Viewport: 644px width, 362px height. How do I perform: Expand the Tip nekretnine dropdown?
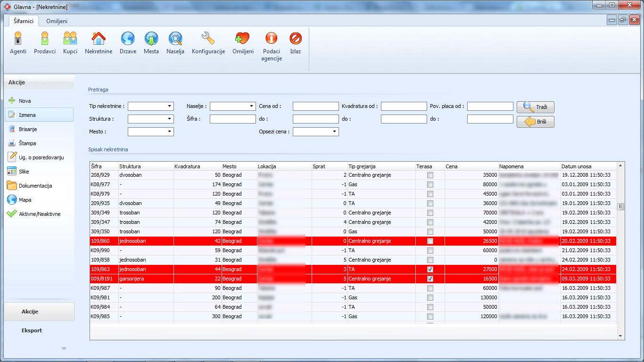[x=169, y=107]
